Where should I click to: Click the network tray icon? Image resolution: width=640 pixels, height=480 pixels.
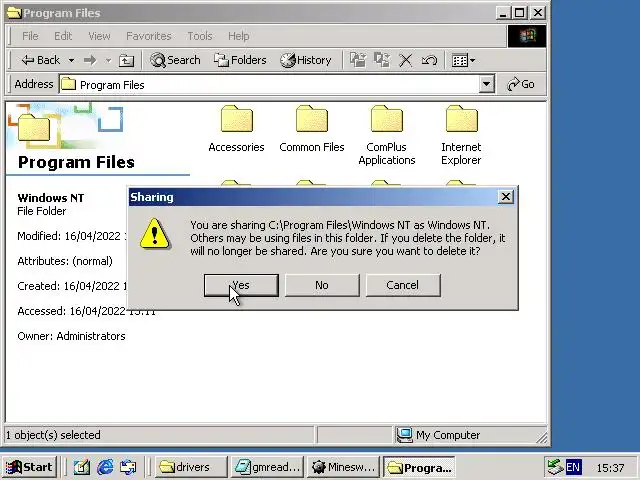click(555, 467)
